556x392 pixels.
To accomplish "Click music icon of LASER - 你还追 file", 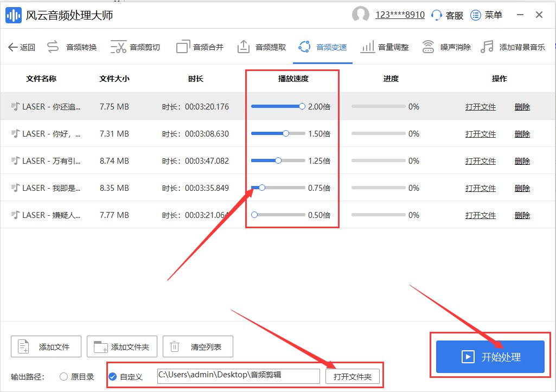I will click(15, 106).
